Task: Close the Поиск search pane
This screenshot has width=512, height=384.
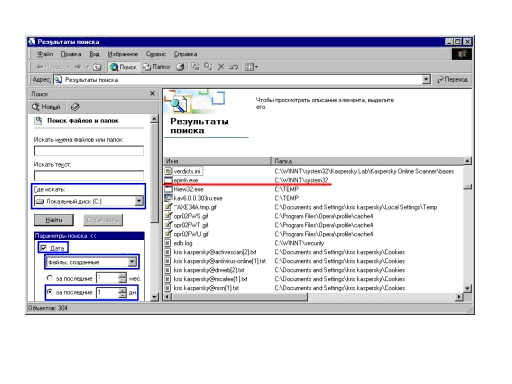Action: pyautogui.click(x=152, y=94)
